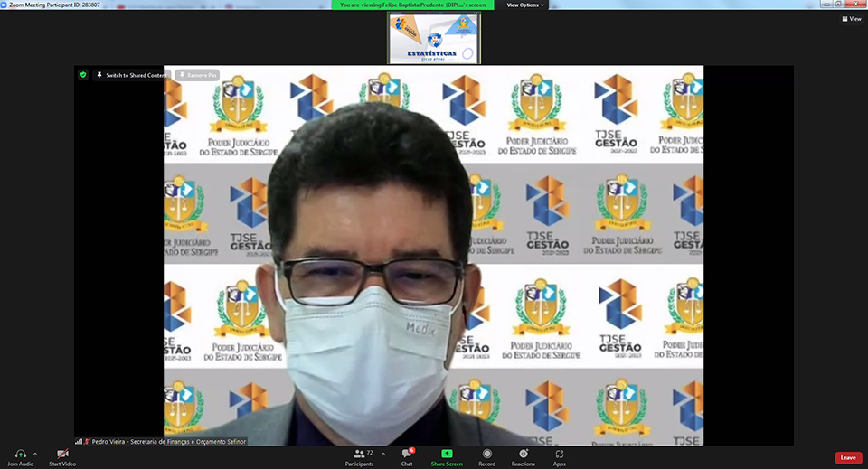
Task: Open the Chat panel
Action: click(407, 454)
